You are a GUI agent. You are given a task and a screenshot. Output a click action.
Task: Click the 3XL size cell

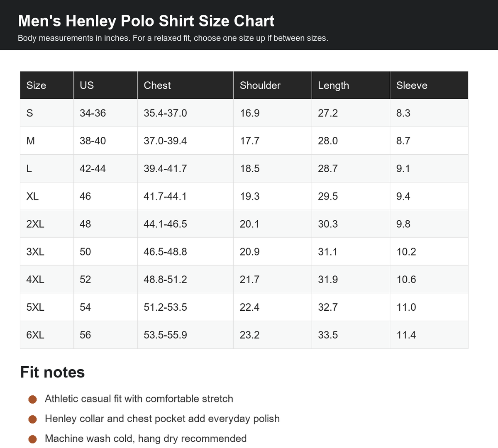[x=47, y=252]
